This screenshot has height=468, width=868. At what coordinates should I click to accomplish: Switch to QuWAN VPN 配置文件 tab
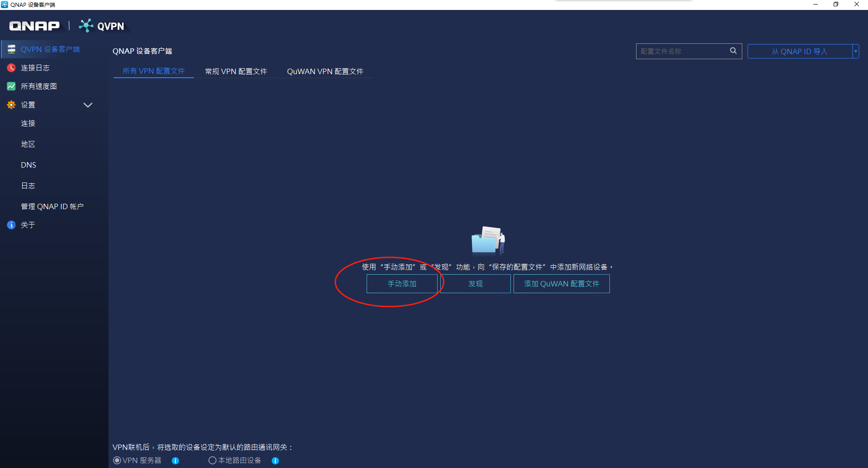tap(325, 71)
